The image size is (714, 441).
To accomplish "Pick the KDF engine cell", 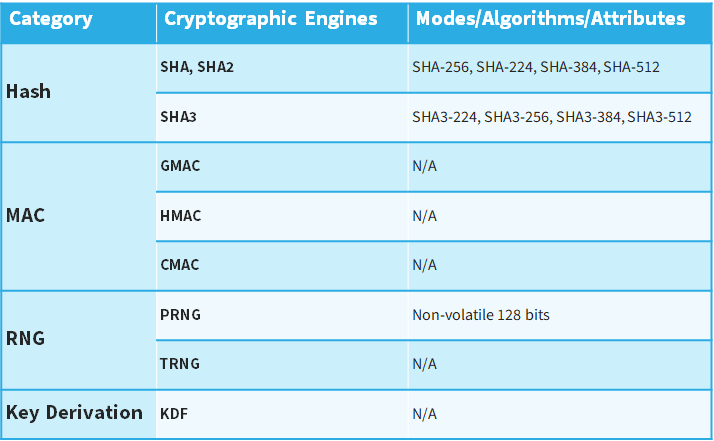I will (173, 413).
